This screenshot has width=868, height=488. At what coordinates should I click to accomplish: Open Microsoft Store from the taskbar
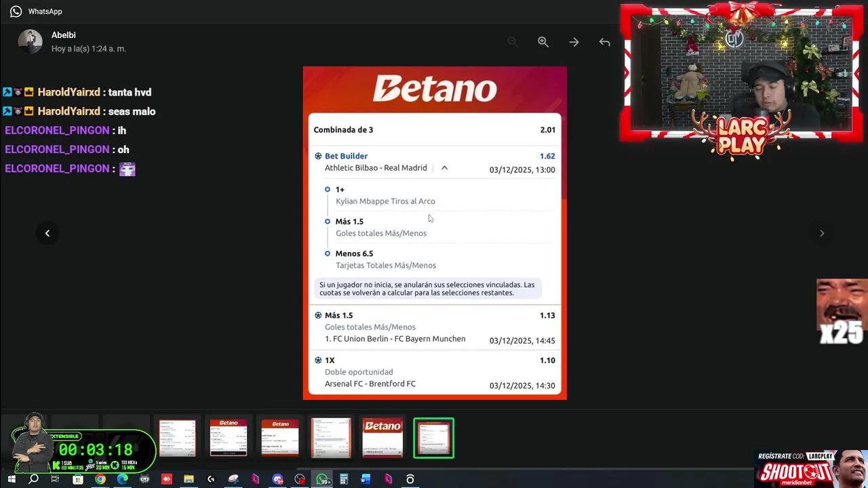78,479
